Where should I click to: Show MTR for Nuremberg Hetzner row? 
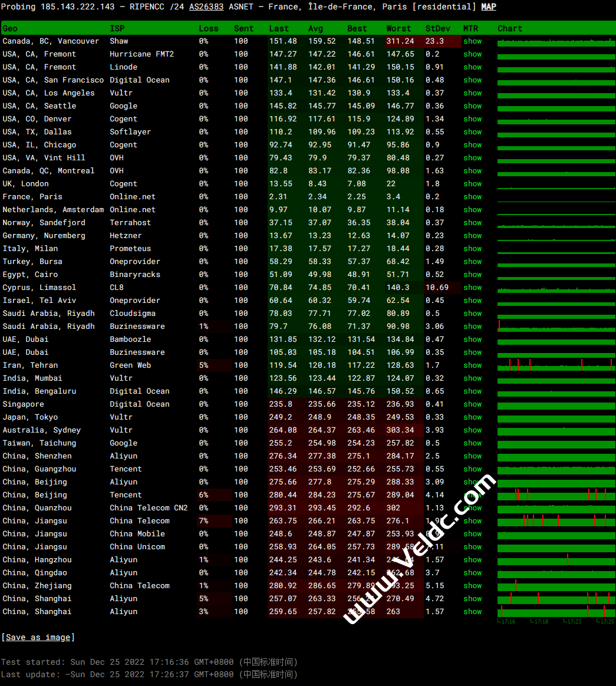pyautogui.click(x=473, y=236)
